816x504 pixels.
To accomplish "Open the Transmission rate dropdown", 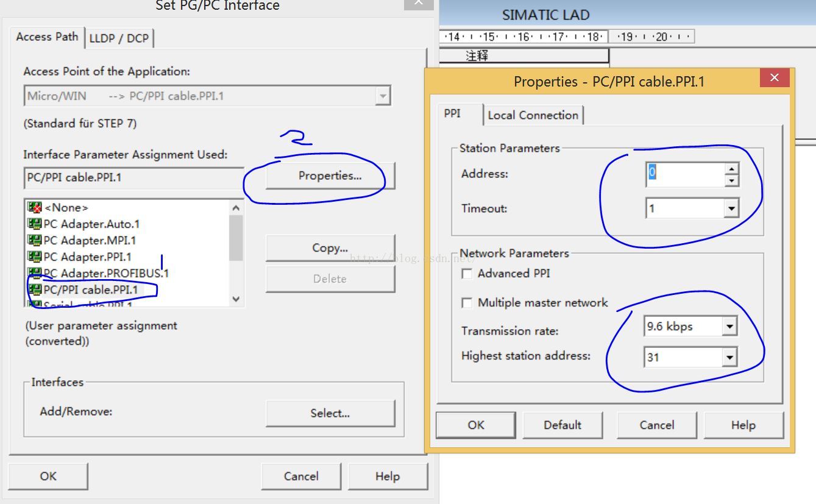I will click(x=729, y=327).
